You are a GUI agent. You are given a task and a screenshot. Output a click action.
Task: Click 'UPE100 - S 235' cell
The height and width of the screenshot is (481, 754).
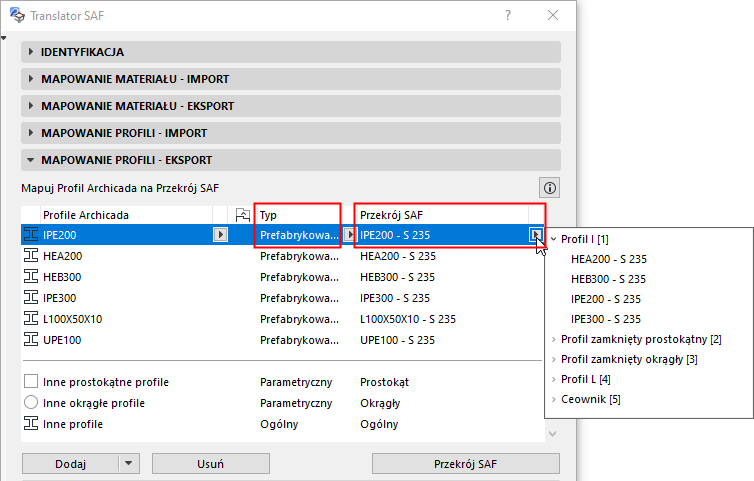pyautogui.click(x=397, y=340)
